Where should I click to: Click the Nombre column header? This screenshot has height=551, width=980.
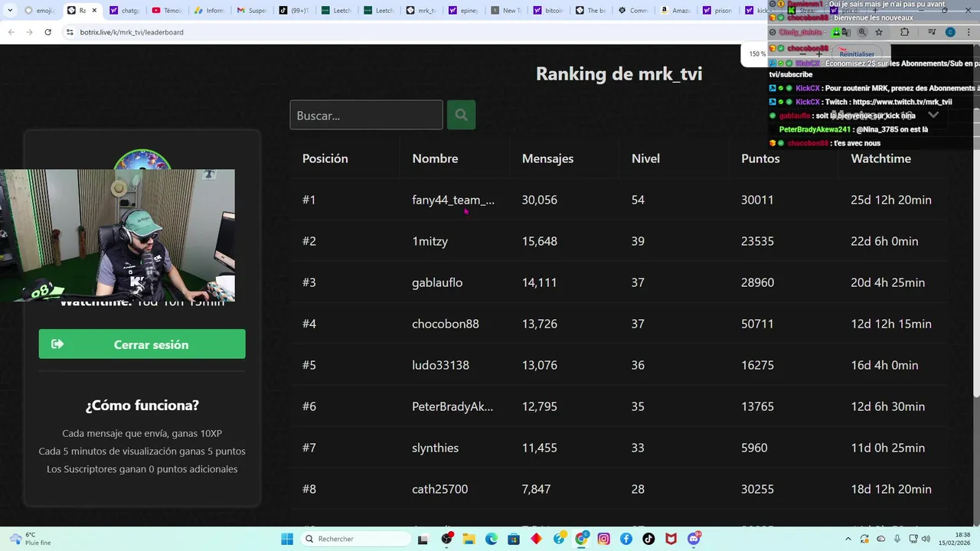pos(435,158)
